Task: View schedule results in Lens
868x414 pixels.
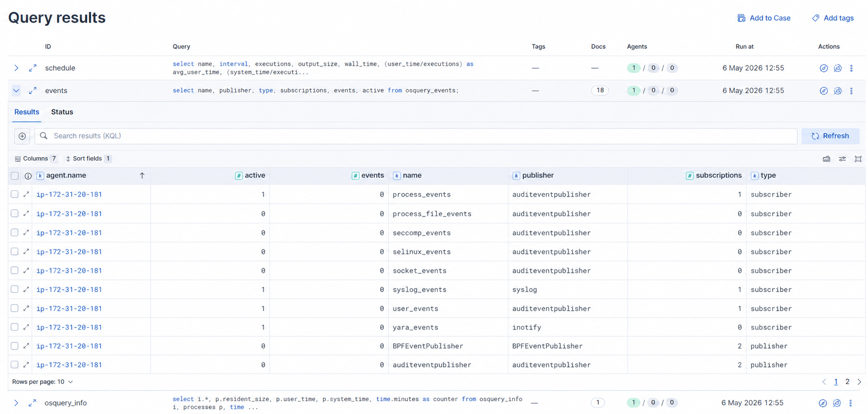Action: pos(837,68)
